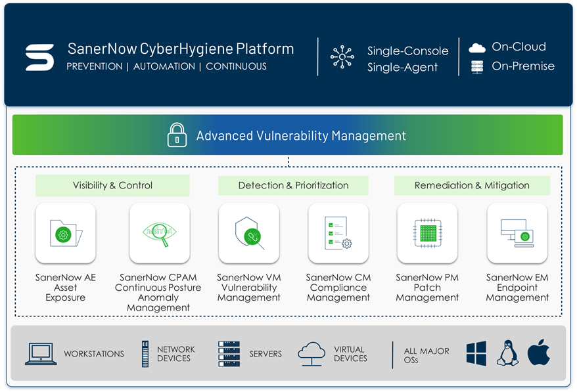
Task: Click the On-Premise label
Action: click(x=523, y=66)
